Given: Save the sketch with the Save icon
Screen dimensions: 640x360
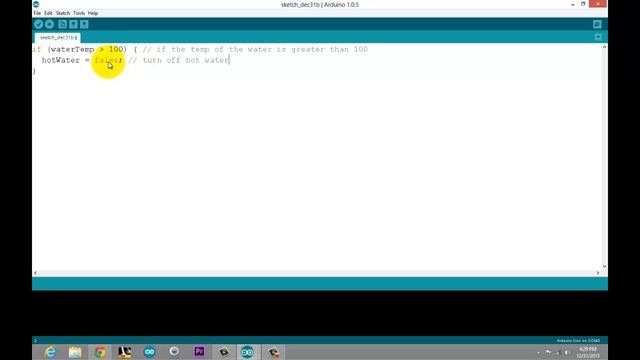Looking at the screenshot, I should point(84,24).
